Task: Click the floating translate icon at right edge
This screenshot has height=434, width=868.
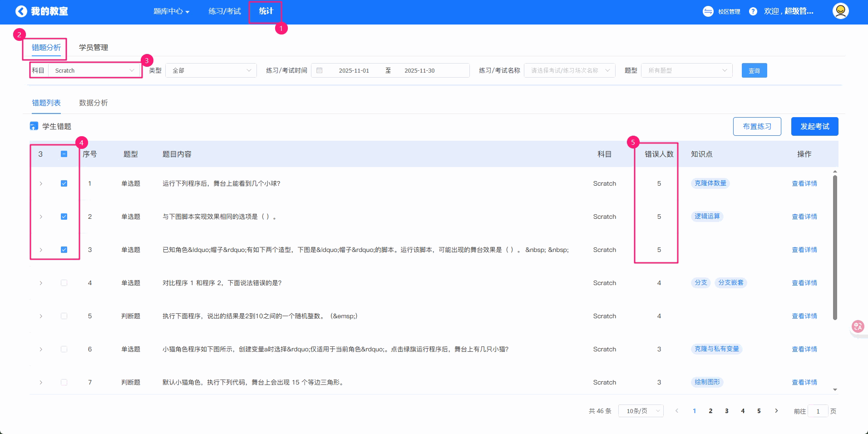Action: pyautogui.click(x=858, y=326)
